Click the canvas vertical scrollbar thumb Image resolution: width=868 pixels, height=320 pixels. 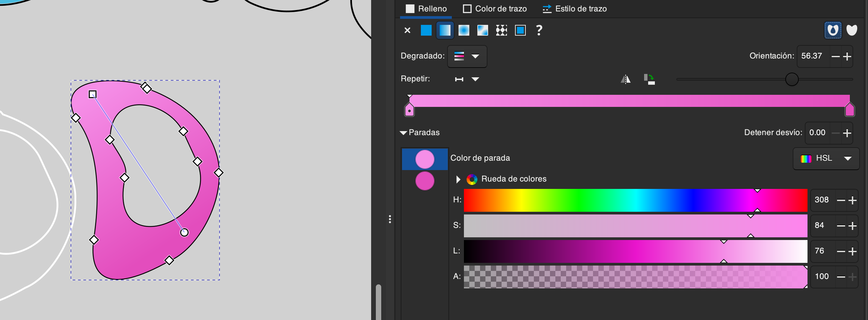379,302
